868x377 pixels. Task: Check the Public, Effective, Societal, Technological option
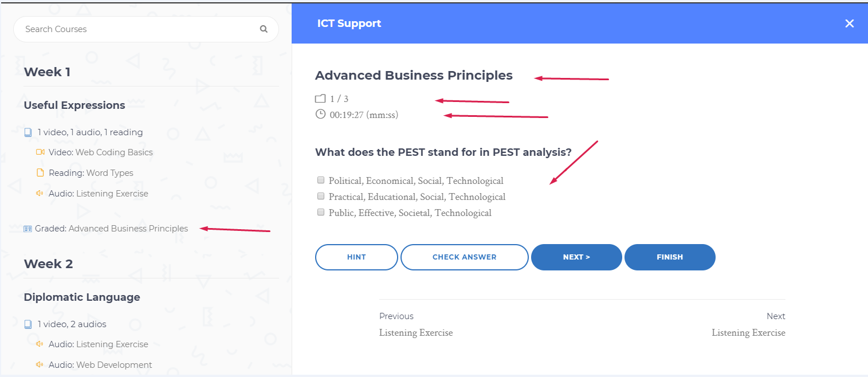(321, 212)
